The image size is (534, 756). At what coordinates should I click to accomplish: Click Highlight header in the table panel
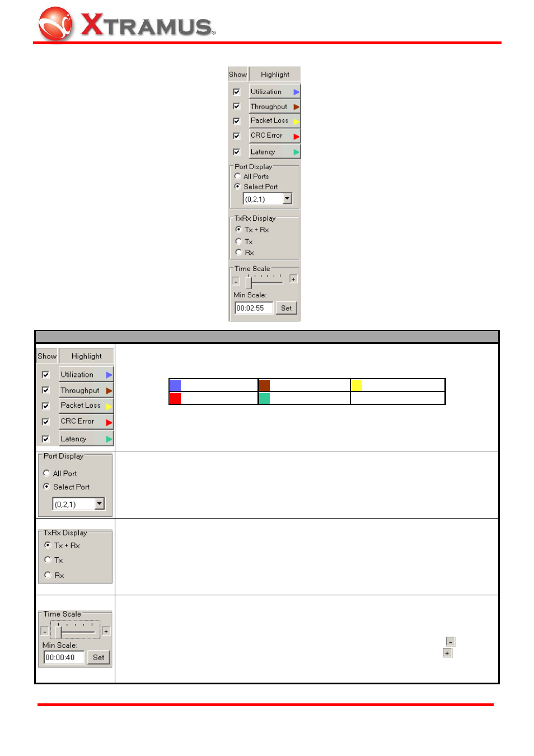(86, 356)
